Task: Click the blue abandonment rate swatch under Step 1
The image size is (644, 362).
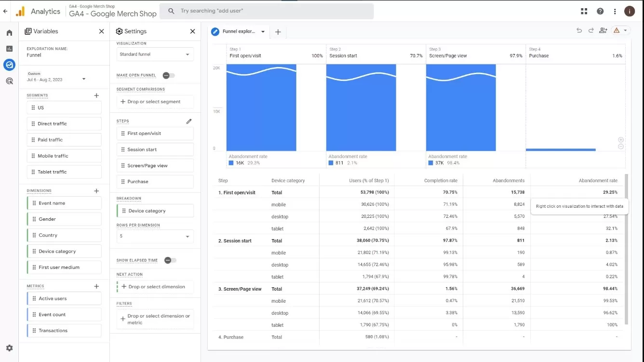Action: [231, 163]
